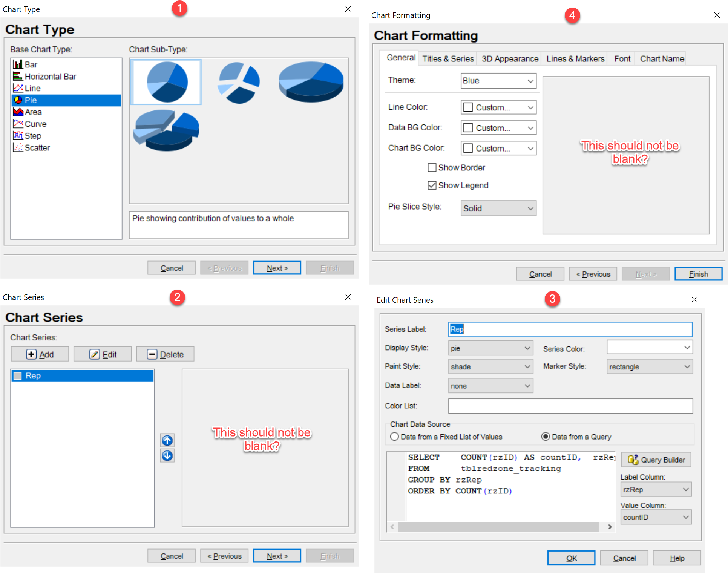Open the Series Color picker dropdown
Screen dimensions: 728x573
pyautogui.click(x=650, y=347)
